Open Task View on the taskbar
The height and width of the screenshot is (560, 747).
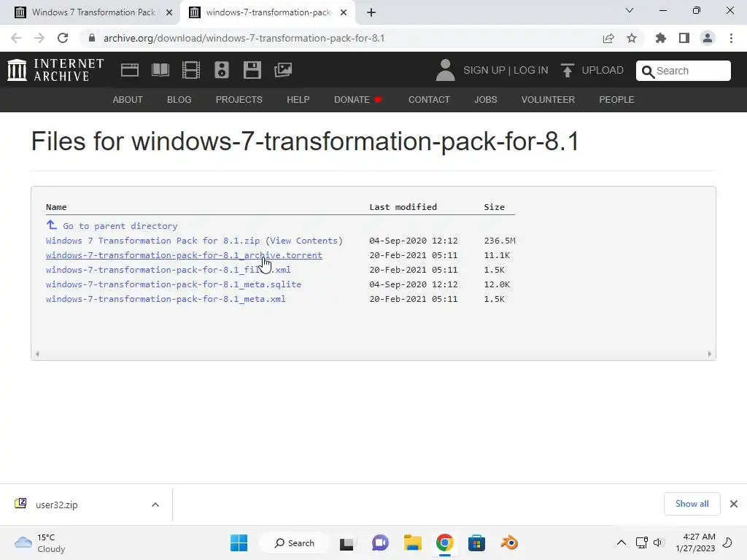tap(347, 543)
